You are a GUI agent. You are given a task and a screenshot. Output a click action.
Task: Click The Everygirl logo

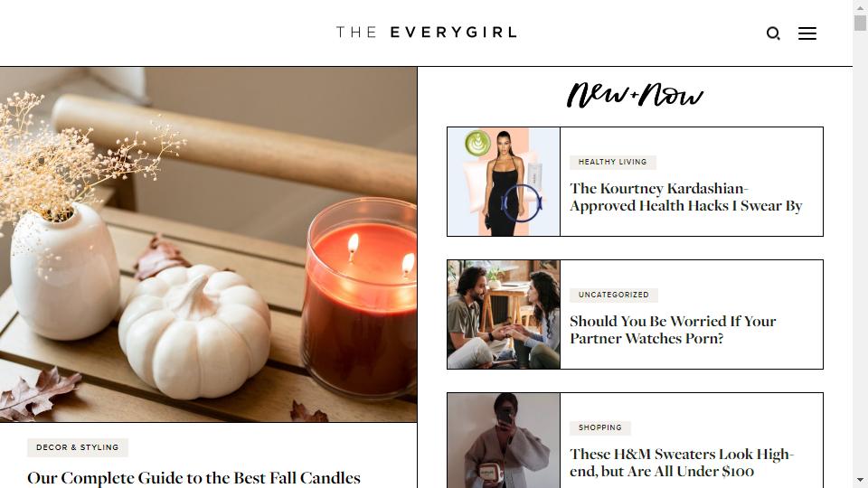(x=426, y=33)
